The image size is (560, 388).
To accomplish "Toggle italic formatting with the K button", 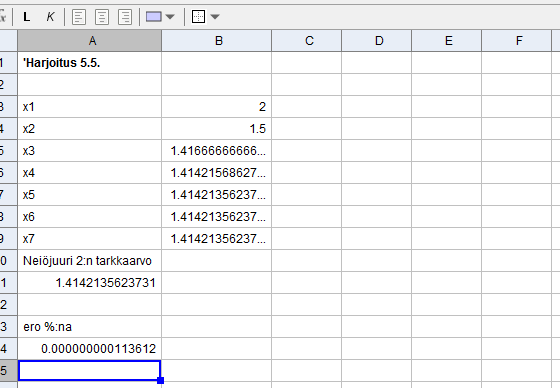I will [50, 17].
